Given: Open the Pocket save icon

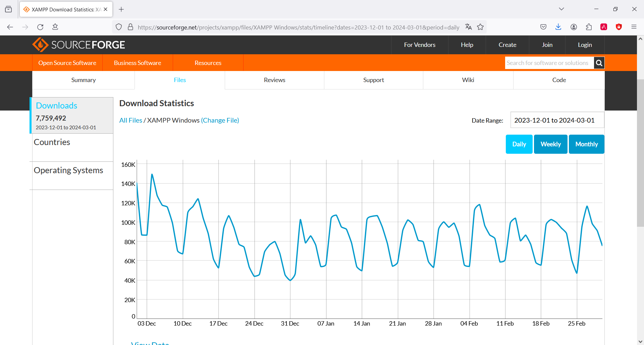Looking at the screenshot, I should pyautogui.click(x=543, y=27).
